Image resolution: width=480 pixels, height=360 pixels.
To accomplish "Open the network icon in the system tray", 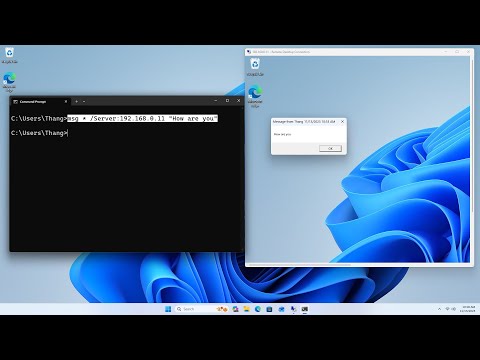I will tap(448, 309).
